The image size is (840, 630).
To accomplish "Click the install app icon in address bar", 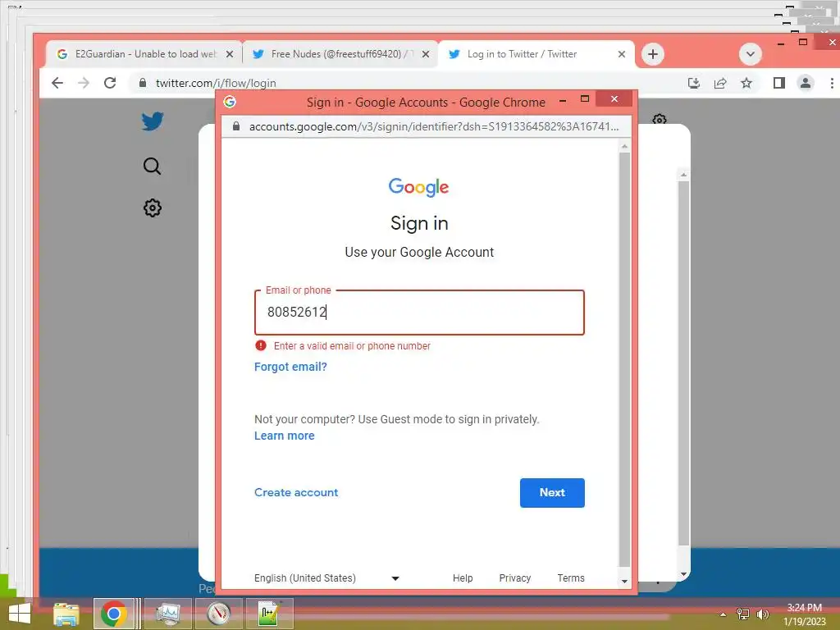I will [694, 83].
